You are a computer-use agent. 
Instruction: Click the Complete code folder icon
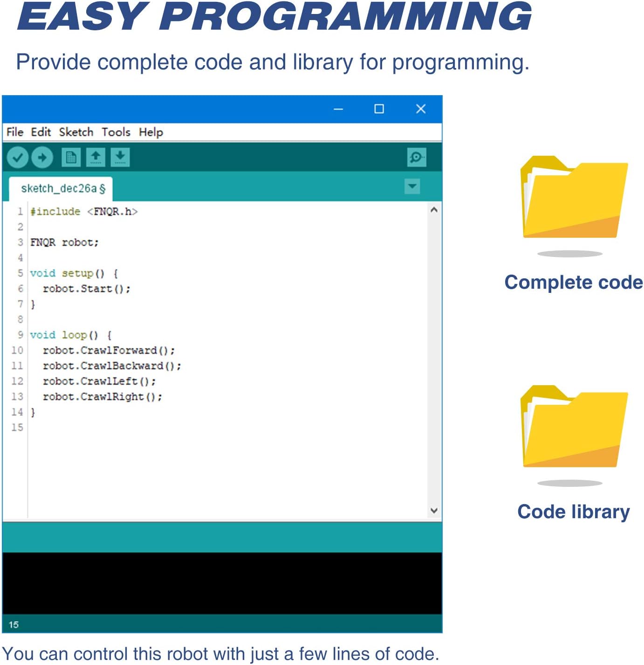tap(574, 198)
